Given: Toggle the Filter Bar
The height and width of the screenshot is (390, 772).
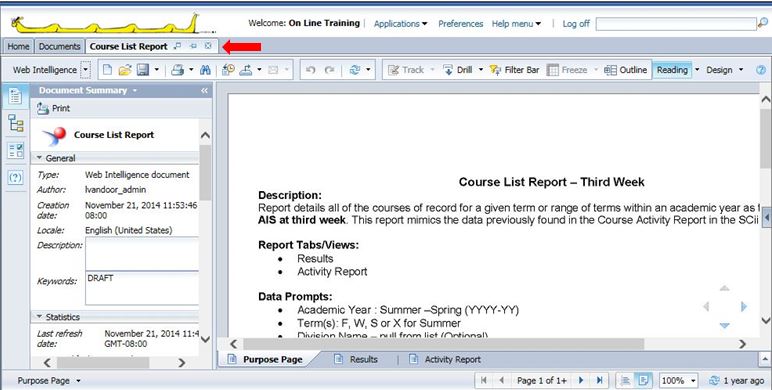Looking at the screenshot, I should pos(515,70).
